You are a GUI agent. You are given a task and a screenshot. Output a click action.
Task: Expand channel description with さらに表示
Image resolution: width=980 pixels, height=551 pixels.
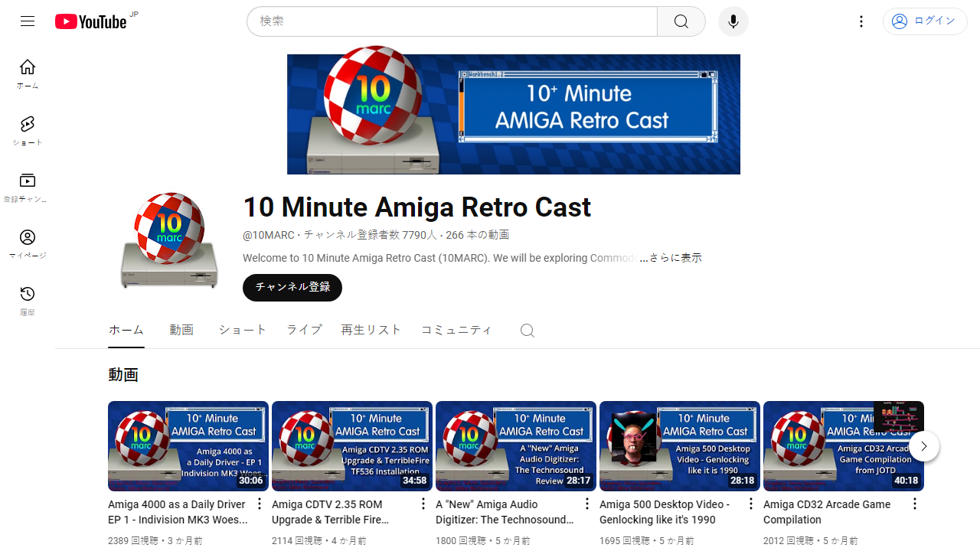671,258
